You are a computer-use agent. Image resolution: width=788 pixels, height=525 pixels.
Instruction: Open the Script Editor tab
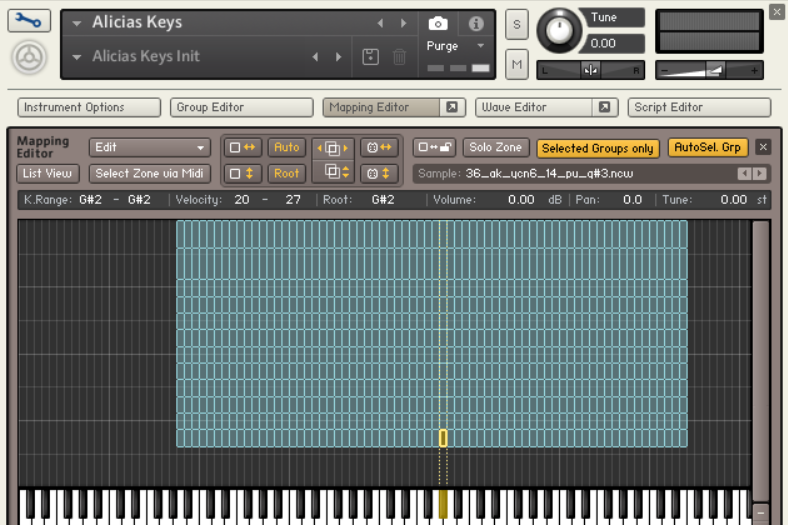[x=699, y=107]
